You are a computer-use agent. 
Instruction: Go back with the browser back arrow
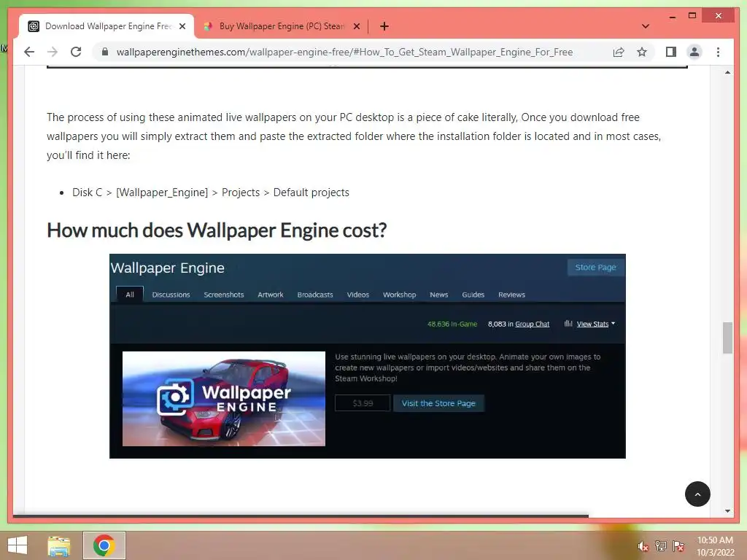[x=29, y=52]
